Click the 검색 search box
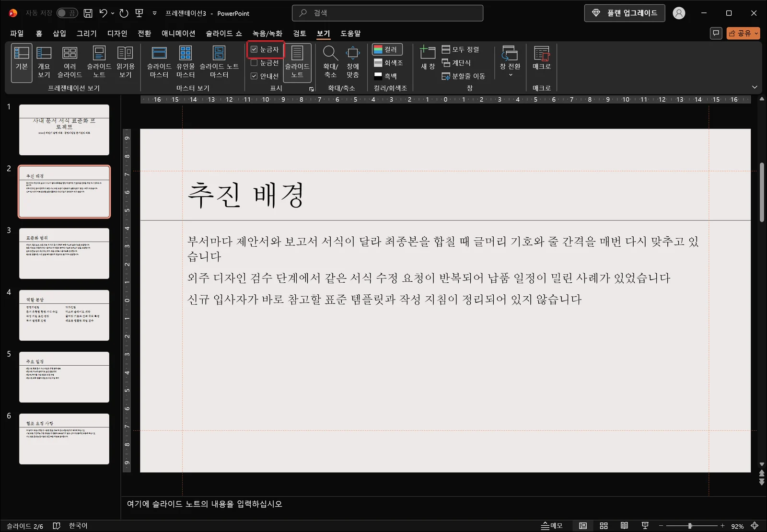Image resolution: width=767 pixels, height=532 pixels. click(x=387, y=13)
